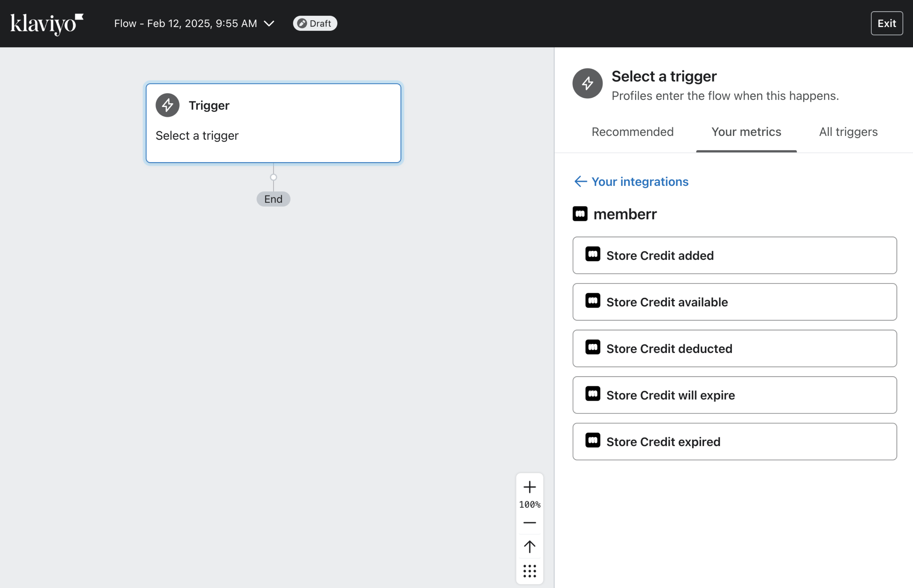Image resolution: width=913 pixels, height=588 pixels.
Task: Click the All triggers option
Action: tap(848, 132)
